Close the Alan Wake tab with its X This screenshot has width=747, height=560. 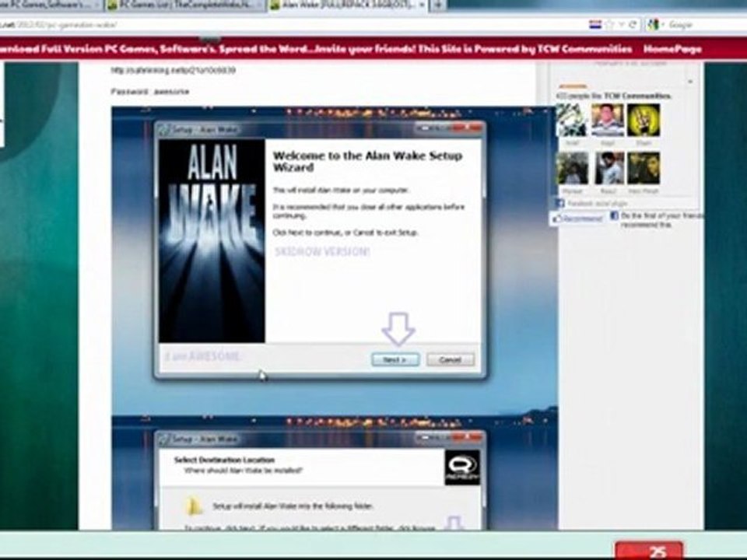[421, 5]
